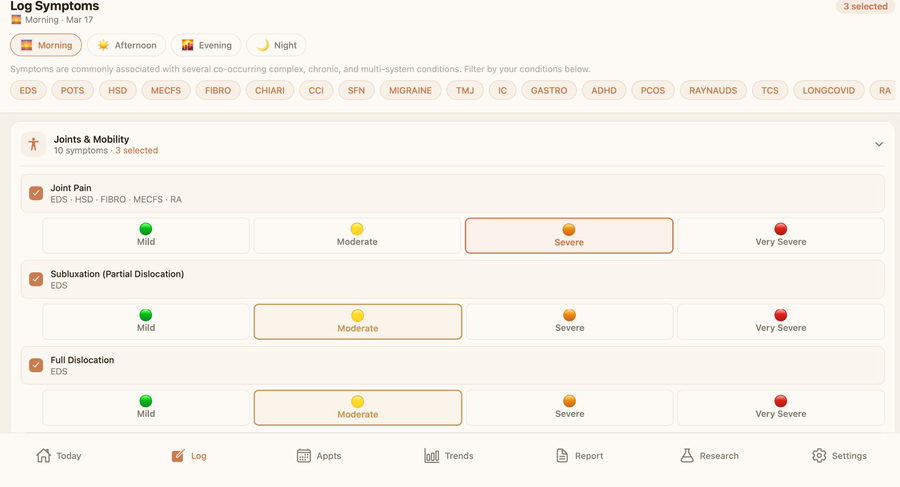Viewport: 900px width, 487px height.
Task: Set Joint Pain severity to Mild
Action: [146, 235]
